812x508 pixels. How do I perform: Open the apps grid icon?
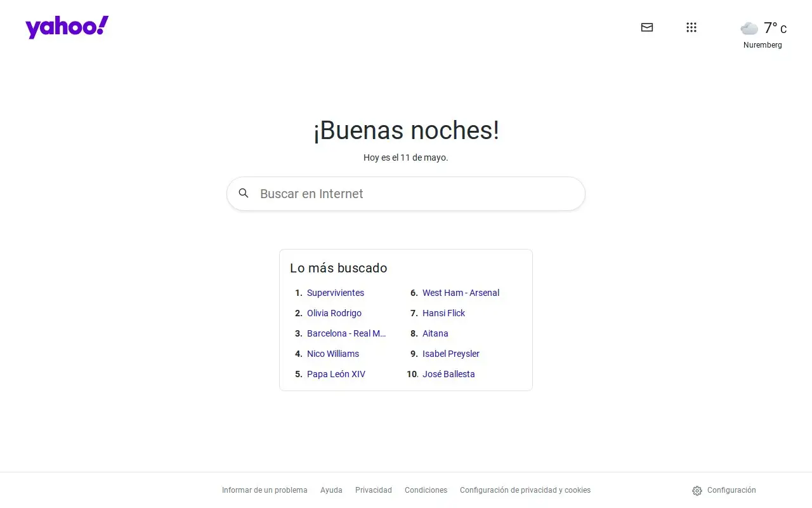point(691,27)
